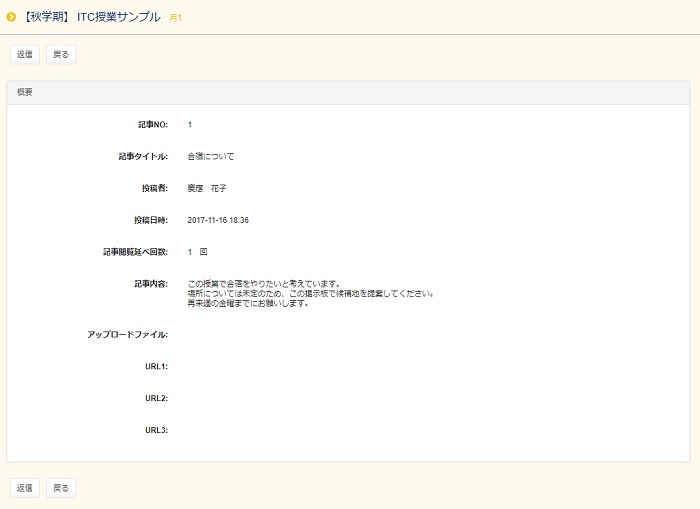Click the URL1 label
Image resolution: width=700 pixels, height=509 pixels.
(156, 366)
